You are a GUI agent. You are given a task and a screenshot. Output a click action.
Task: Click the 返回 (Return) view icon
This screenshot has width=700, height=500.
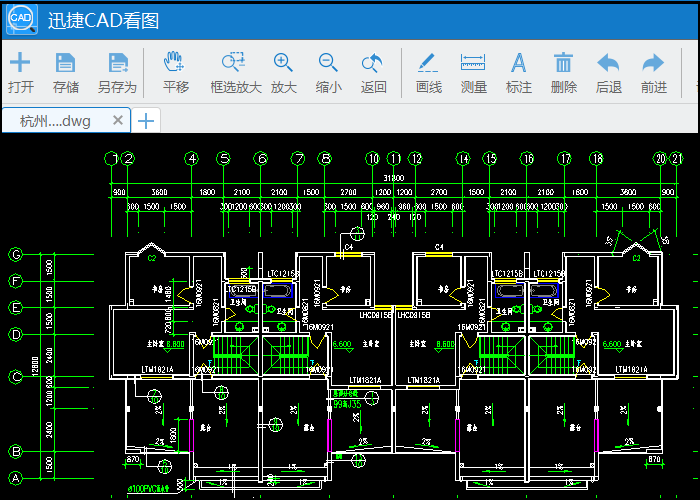pyautogui.click(x=373, y=72)
